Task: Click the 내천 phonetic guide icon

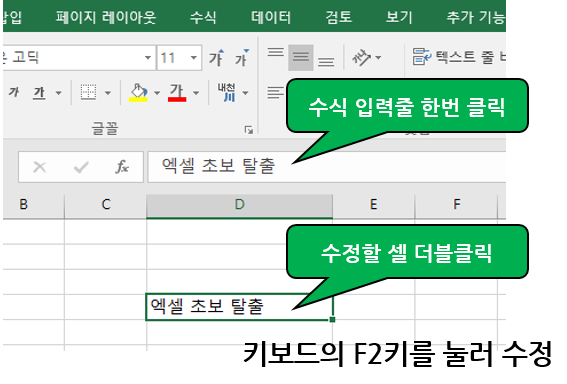Action: point(226,93)
